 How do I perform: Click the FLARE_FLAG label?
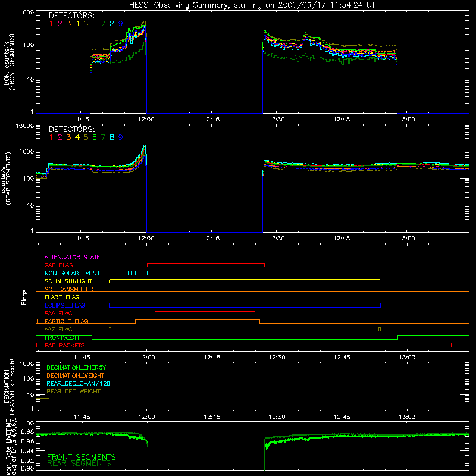pos(62,297)
